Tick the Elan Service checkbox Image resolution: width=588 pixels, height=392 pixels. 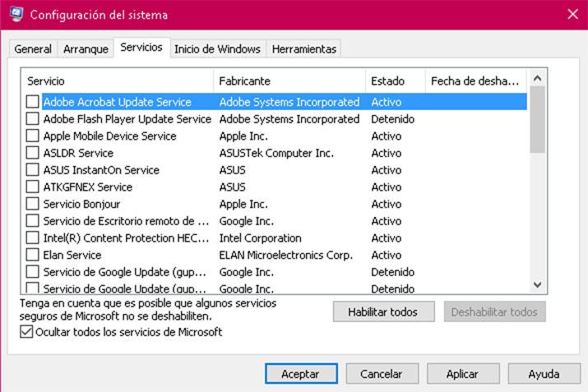(33, 255)
